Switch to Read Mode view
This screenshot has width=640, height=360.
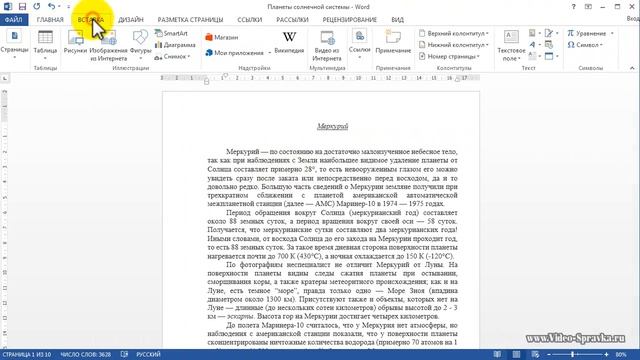click(x=497, y=354)
